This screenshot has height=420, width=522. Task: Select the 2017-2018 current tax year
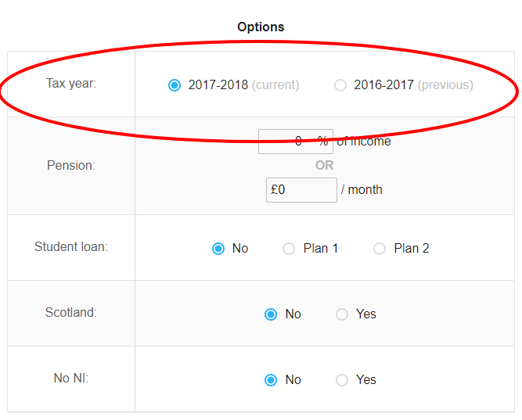175,85
